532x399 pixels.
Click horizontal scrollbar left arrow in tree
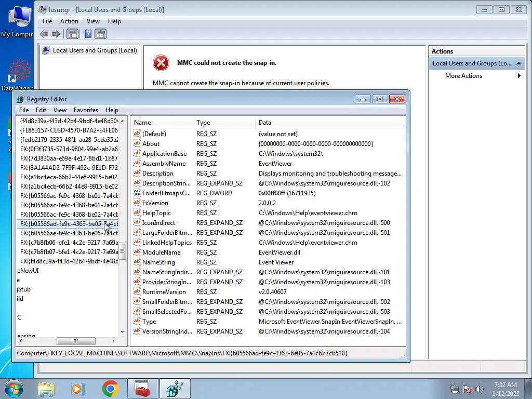tap(21, 341)
